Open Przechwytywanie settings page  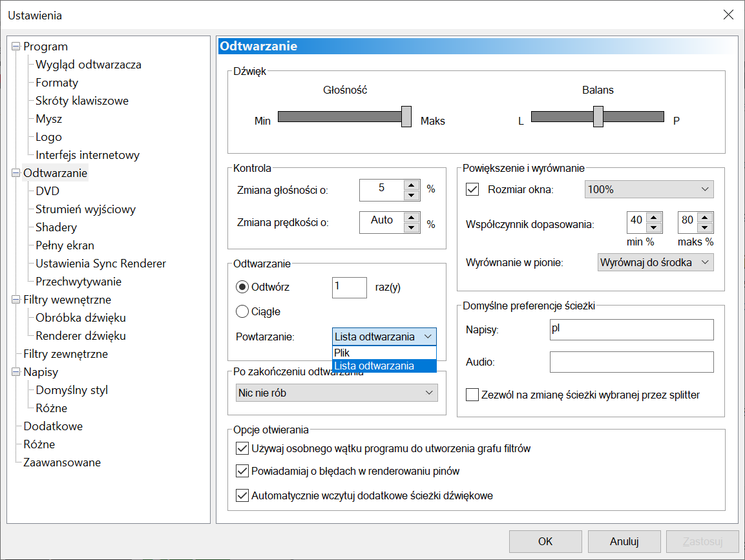[78, 281]
